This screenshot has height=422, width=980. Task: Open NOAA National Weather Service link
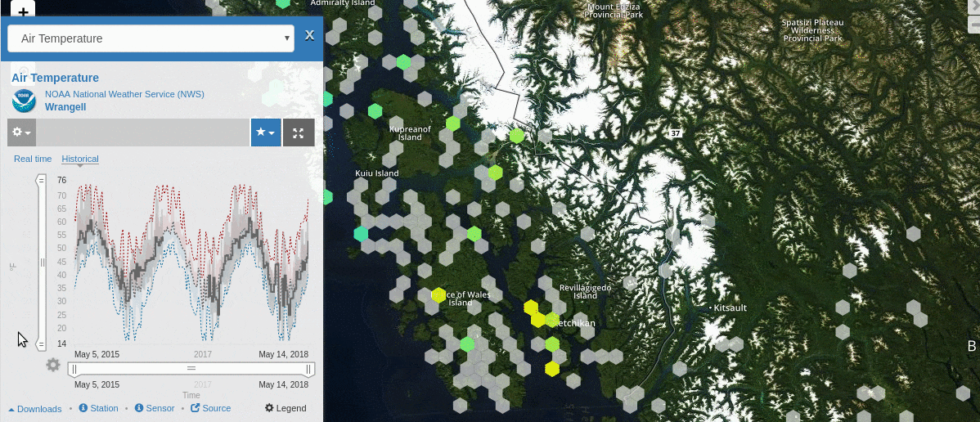point(124,94)
